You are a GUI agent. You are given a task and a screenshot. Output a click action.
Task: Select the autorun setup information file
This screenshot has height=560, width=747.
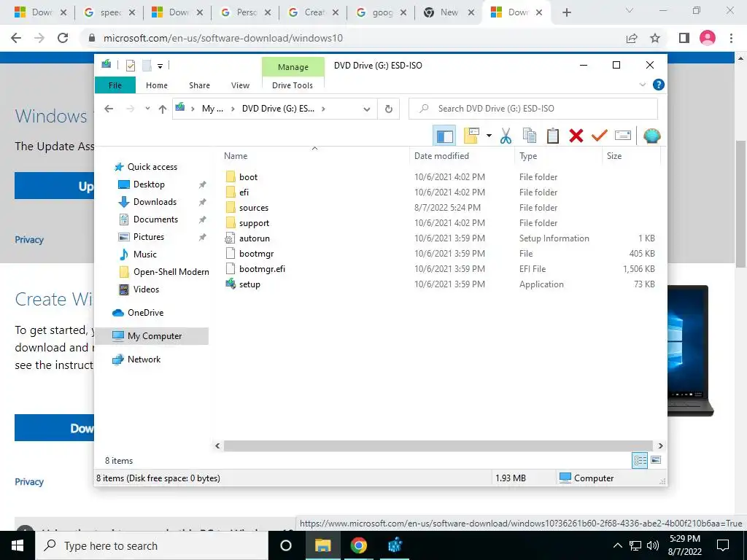[x=254, y=238]
